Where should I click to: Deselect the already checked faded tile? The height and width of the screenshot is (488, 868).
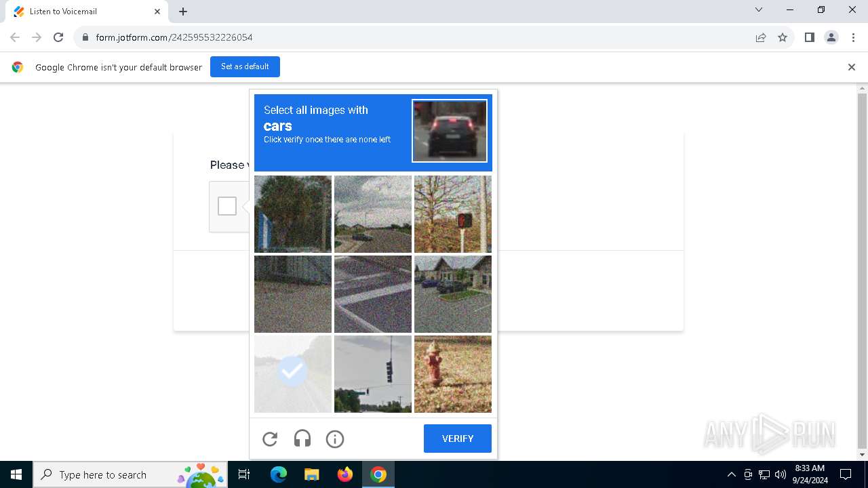[293, 374]
